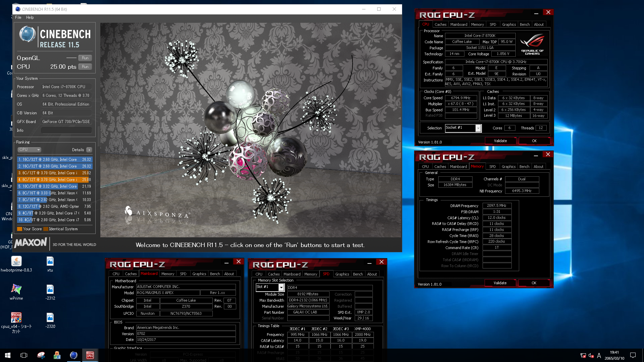Viewport: 644px width, 362px height.
Task: Open the -2320 desktop file icon
Action: tap(50, 320)
